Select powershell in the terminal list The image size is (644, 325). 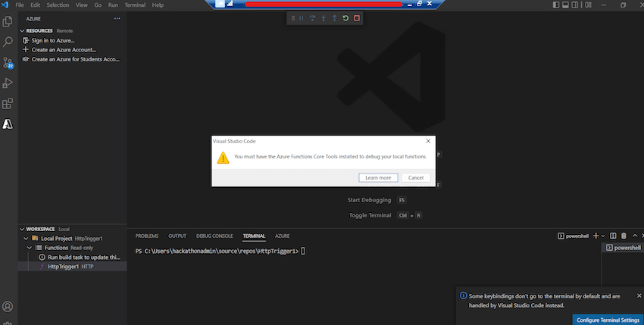coord(623,248)
